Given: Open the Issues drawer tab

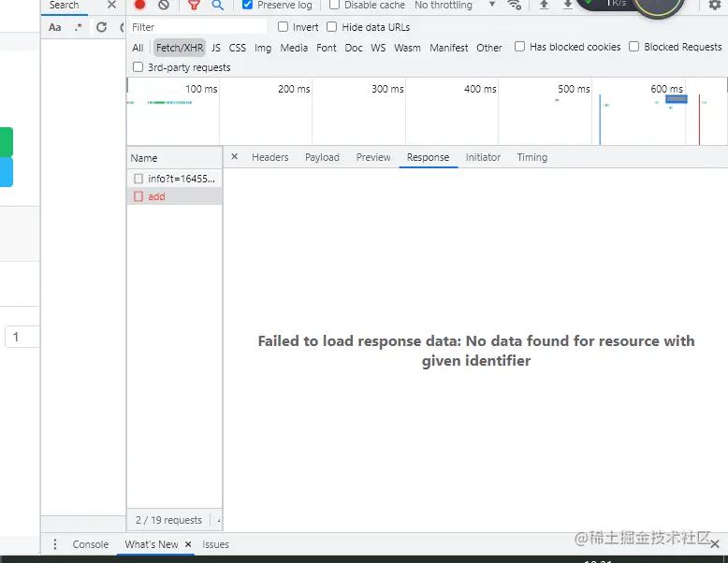Looking at the screenshot, I should pyautogui.click(x=215, y=544).
